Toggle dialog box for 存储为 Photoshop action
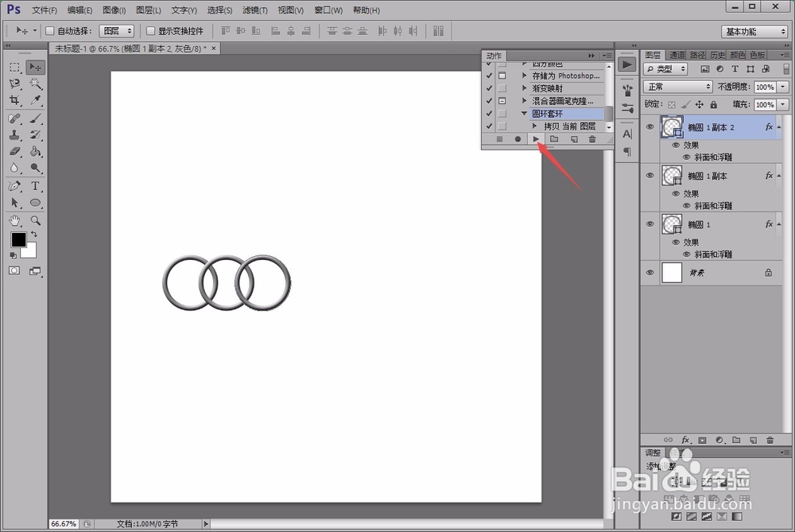Screen dimensions: 795x532 [502, 76]
